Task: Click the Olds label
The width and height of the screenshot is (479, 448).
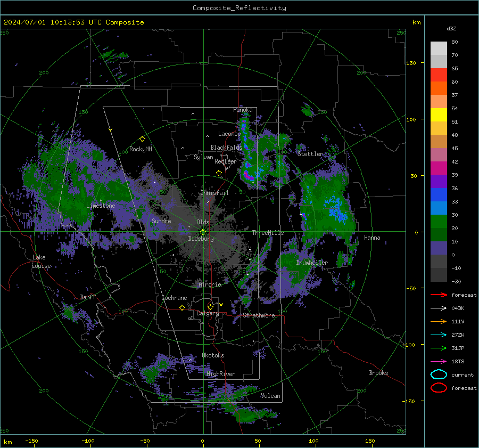Action: pos(203,222)
